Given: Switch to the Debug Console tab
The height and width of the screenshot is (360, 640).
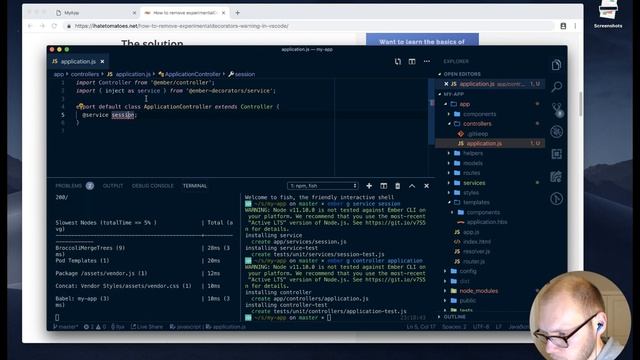Looking at the screenshot, I should click(x=152, y=186).
